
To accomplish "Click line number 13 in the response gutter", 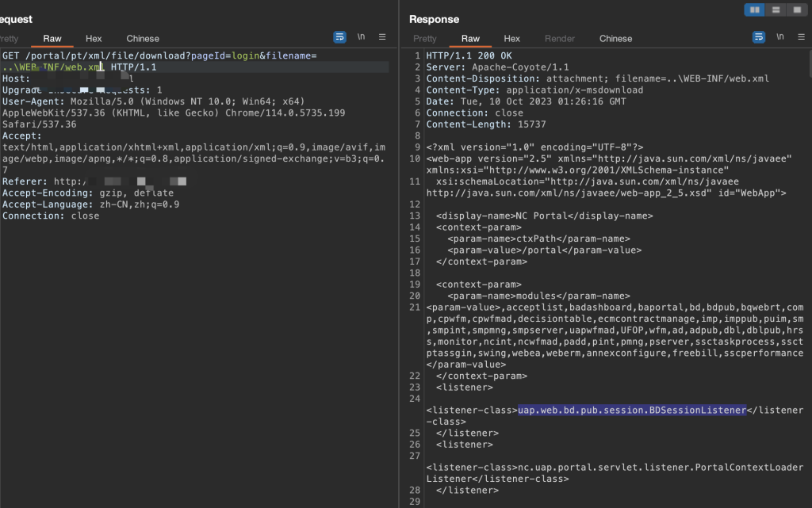I will (x=415, y=216).
